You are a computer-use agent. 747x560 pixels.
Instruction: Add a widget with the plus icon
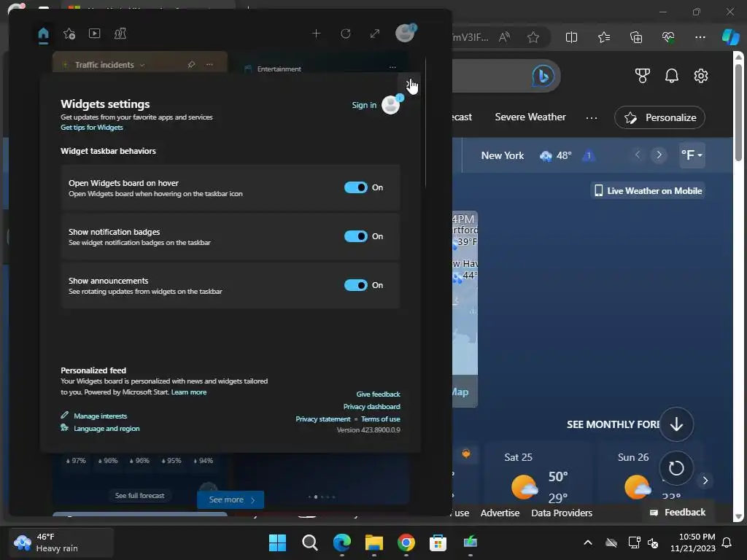pos(316,34)
